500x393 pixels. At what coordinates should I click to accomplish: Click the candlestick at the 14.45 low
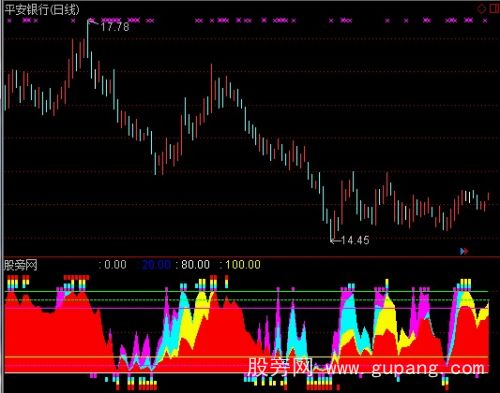331,229
